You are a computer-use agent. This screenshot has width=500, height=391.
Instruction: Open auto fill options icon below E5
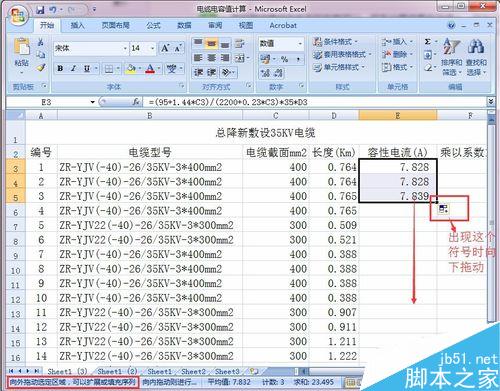pos(443,209)
